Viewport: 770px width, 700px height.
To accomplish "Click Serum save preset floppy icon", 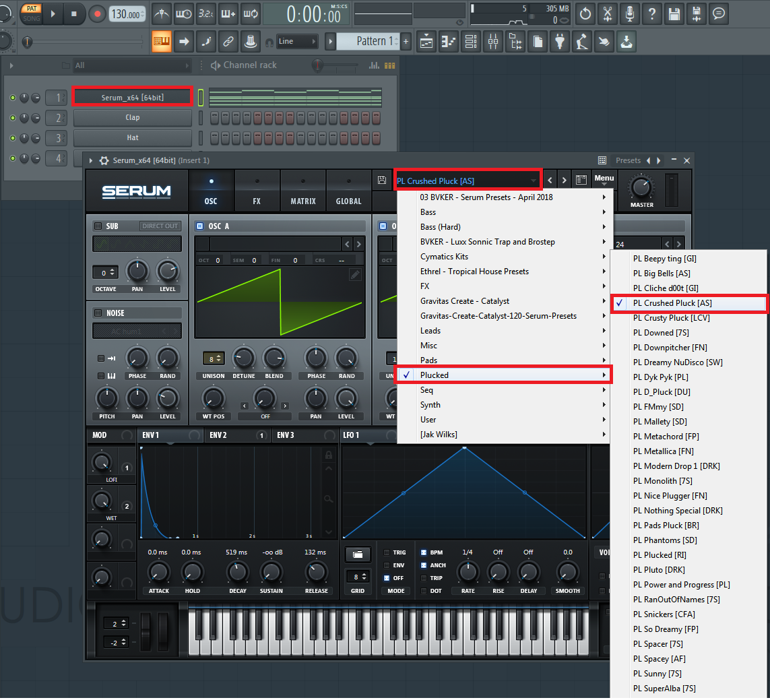I will click(382, 181).
